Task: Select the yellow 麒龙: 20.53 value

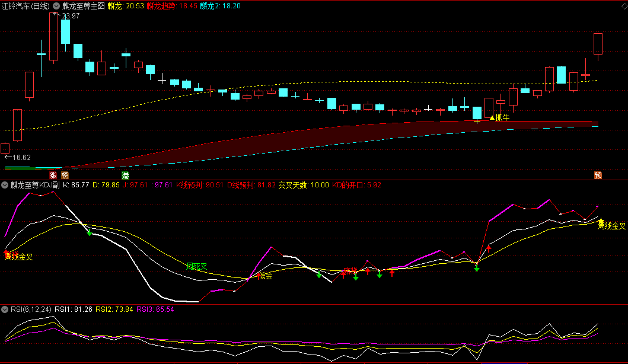Action: coord(126,6)
